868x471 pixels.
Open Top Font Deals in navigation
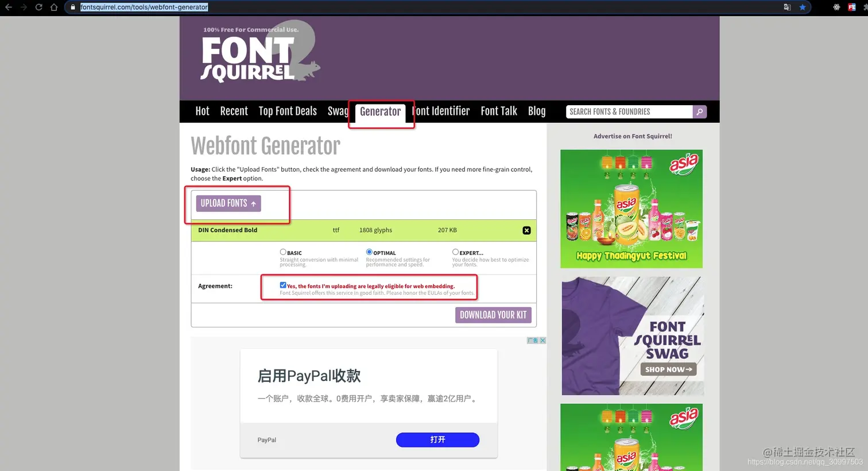[x=288, y=111]
